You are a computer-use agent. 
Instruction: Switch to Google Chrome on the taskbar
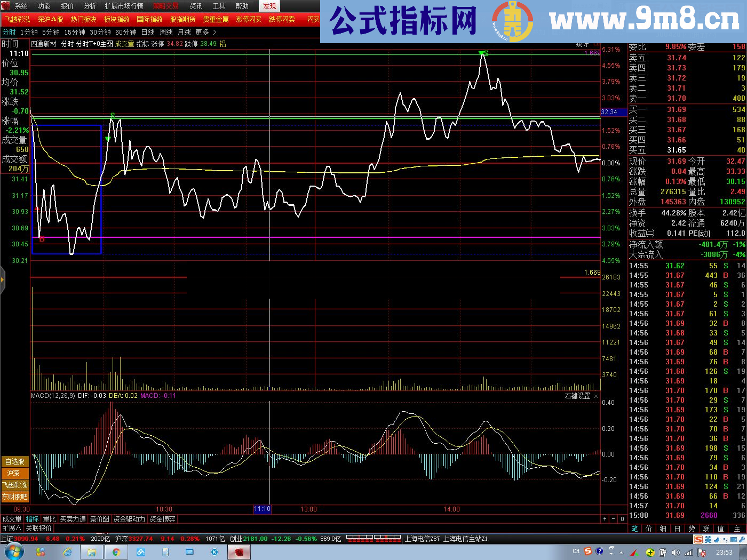[116, 552]
